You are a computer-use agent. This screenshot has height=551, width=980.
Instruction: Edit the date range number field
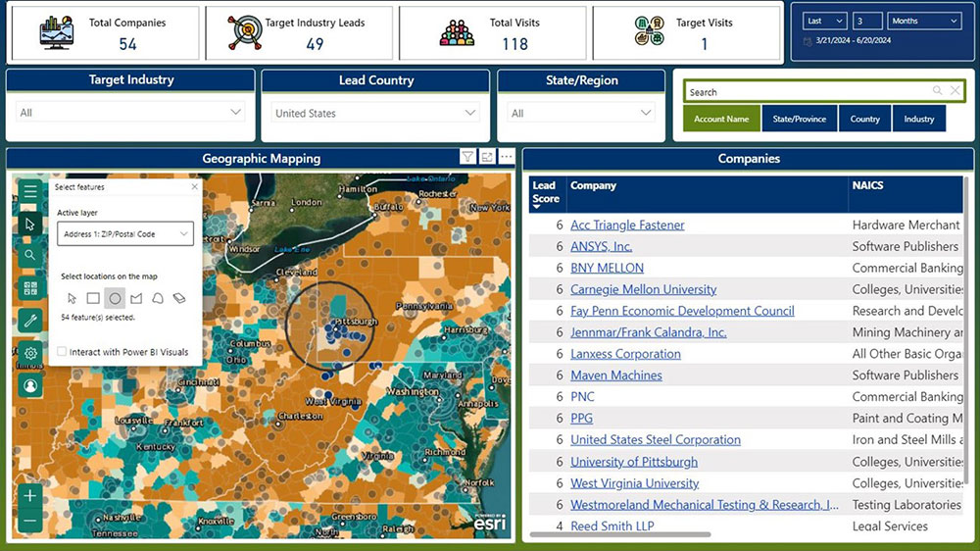point(867,21)
